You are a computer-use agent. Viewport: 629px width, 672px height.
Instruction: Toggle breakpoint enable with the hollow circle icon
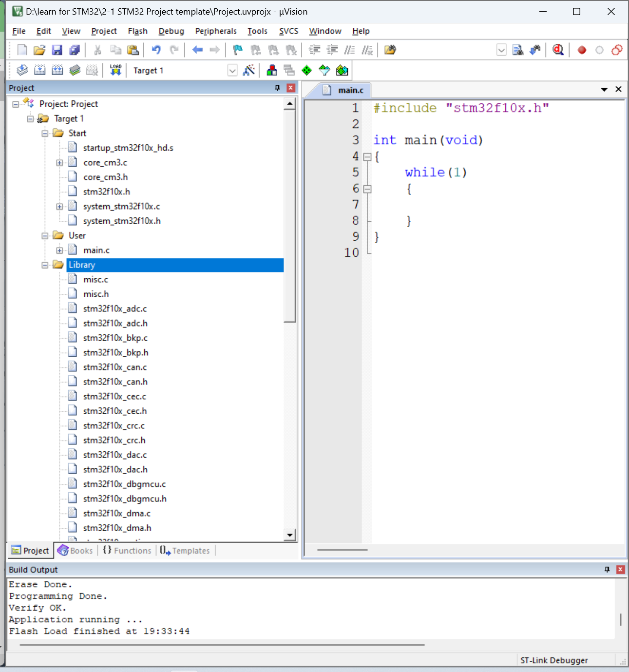[599, 50]
